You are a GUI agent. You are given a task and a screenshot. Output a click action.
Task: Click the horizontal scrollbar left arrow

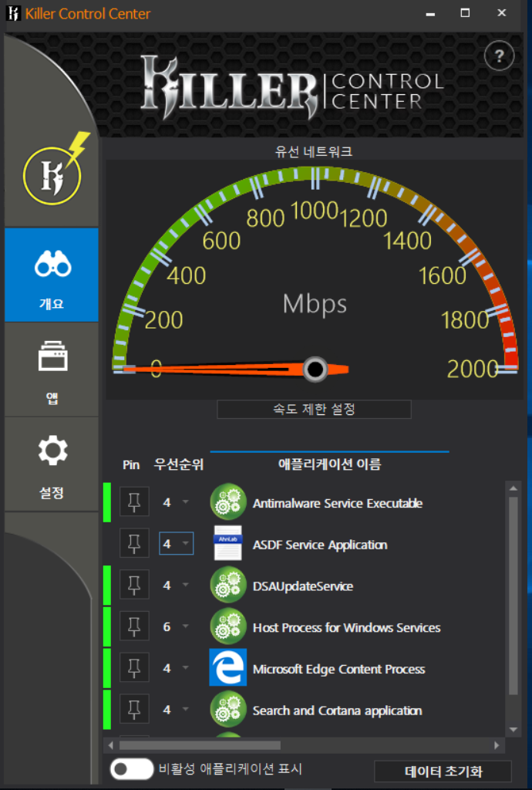click(111, 745)
